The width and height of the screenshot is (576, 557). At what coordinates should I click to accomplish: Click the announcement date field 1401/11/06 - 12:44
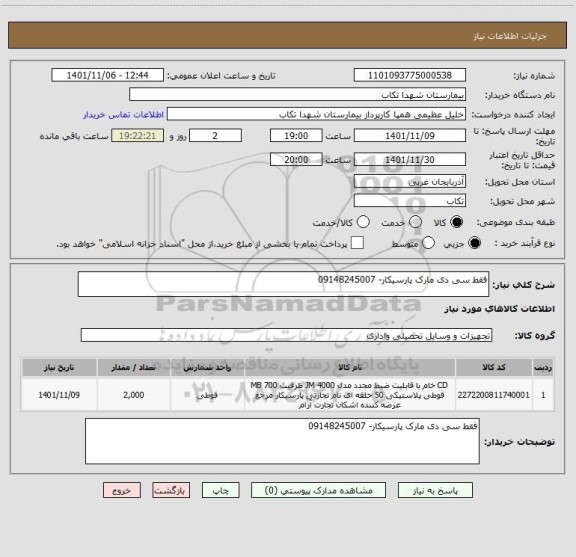click(108, 75)
